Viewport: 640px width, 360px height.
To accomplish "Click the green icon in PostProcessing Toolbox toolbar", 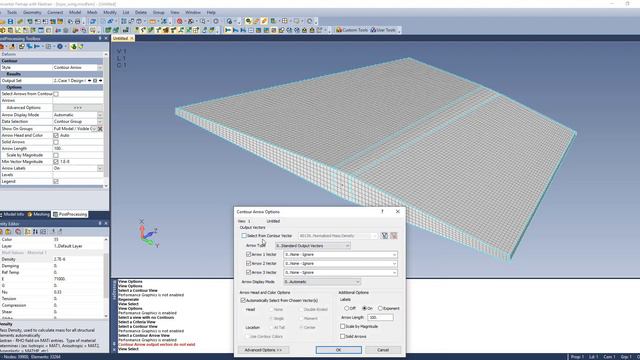I will (73, 47).
